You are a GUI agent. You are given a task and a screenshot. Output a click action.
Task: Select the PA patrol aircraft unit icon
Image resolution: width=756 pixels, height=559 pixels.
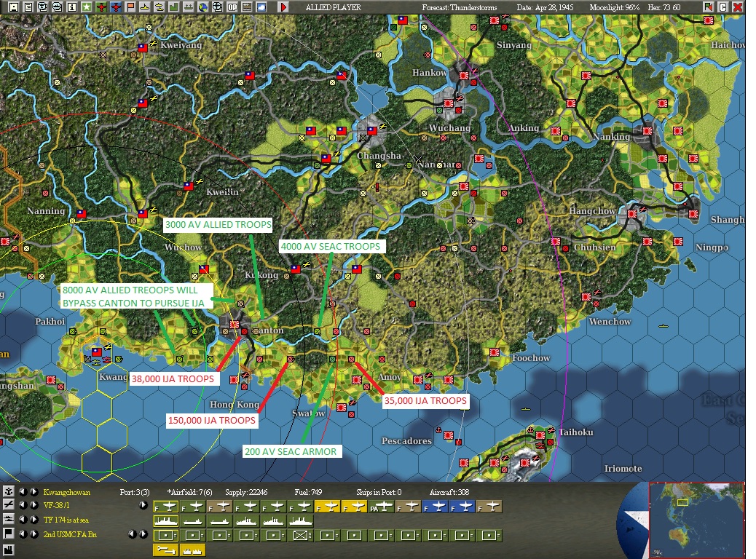[382, 507]
